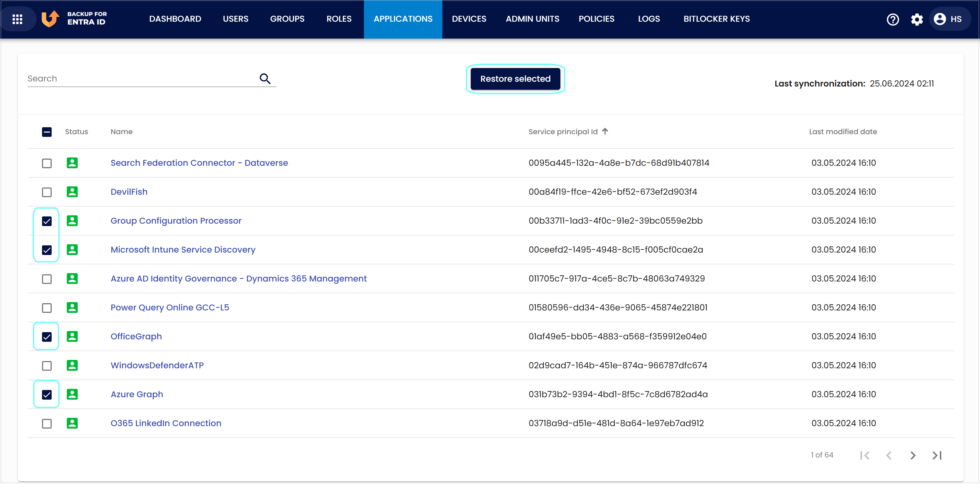This screenshot has height=484, width=980.
Task: Open the help question mark icon
Action: pos(892,19)
